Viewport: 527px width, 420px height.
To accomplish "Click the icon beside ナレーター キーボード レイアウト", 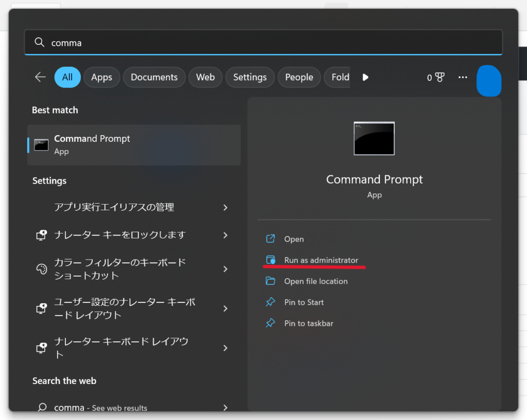I will tap(41, 348).
